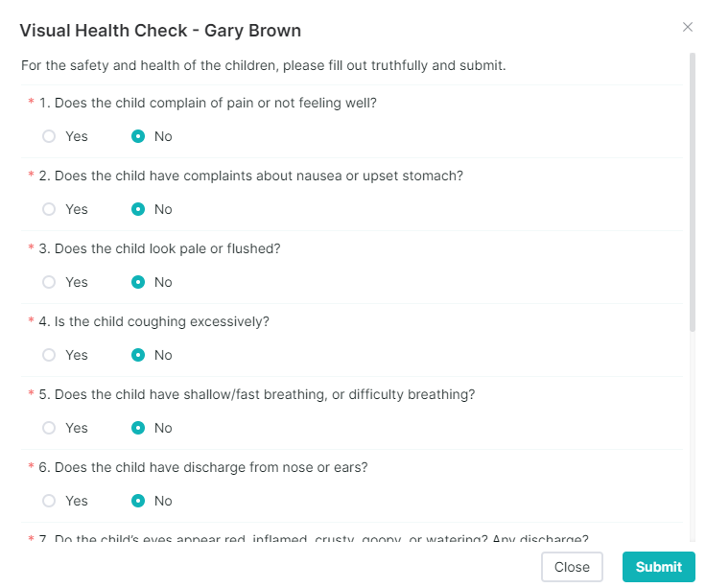Screen dimensions: 706x588
Task: Click the Close button at bottom
Action: pos(572,567)
